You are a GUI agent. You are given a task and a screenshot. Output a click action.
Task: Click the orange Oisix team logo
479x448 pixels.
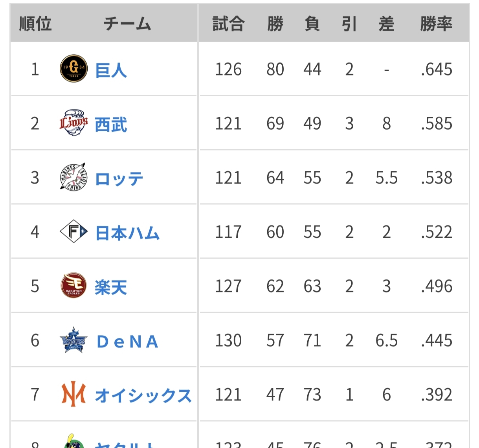tap(73, 394)
